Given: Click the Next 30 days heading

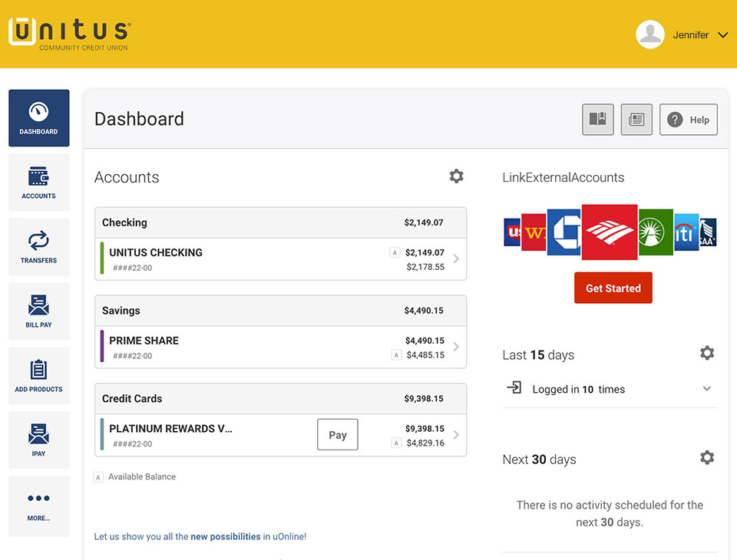Looking at the screenshot, I should [539, 460].
